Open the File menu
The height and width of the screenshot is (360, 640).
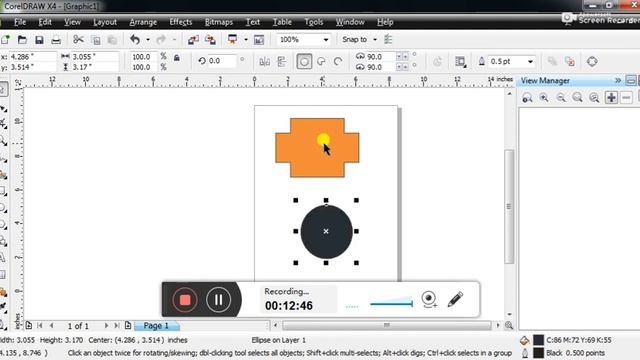pos(20,22)
